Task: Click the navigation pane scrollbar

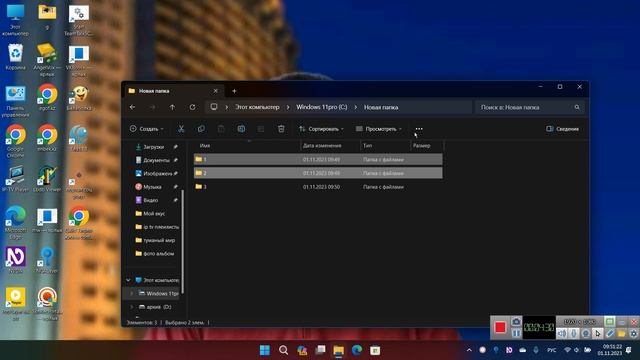Action: [x=182, y=242]
